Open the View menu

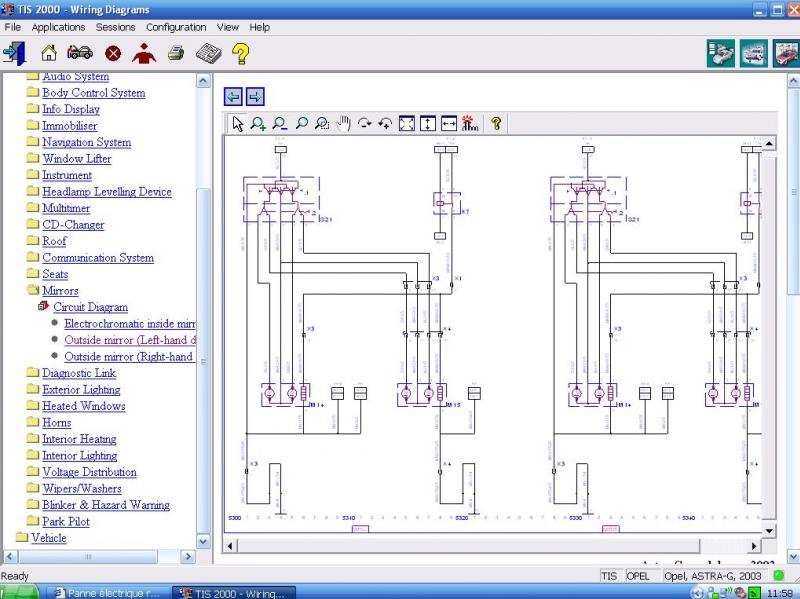[x=228, y=27]
